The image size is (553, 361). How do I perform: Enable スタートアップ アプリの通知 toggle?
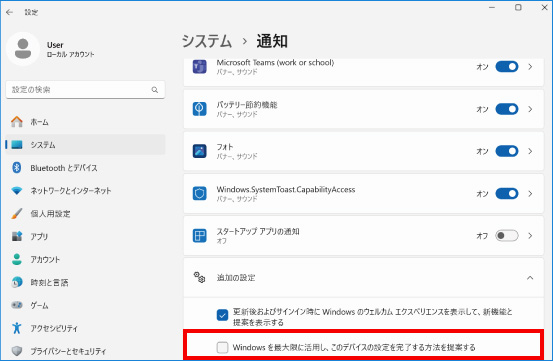click(507, 235)
